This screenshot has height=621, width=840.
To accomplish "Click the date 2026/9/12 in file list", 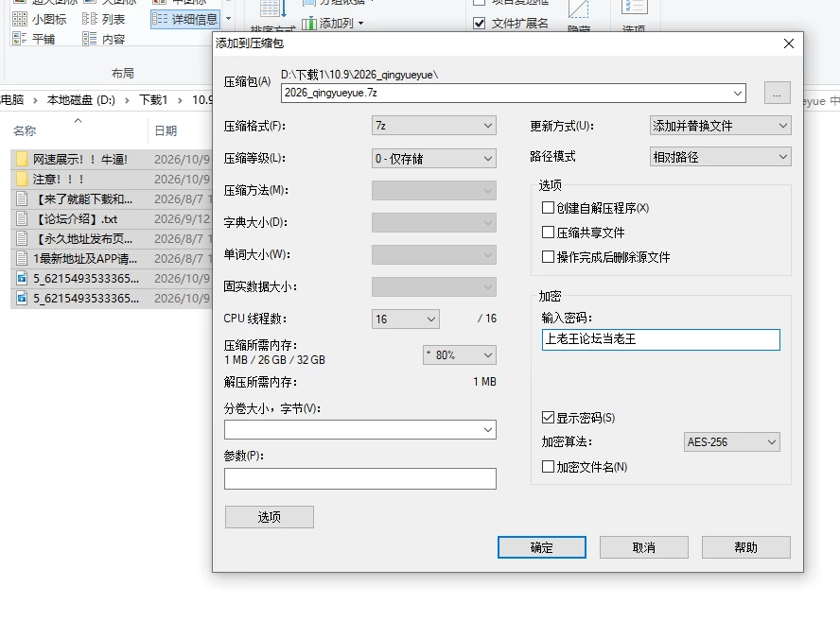I will tap(183, 219).
